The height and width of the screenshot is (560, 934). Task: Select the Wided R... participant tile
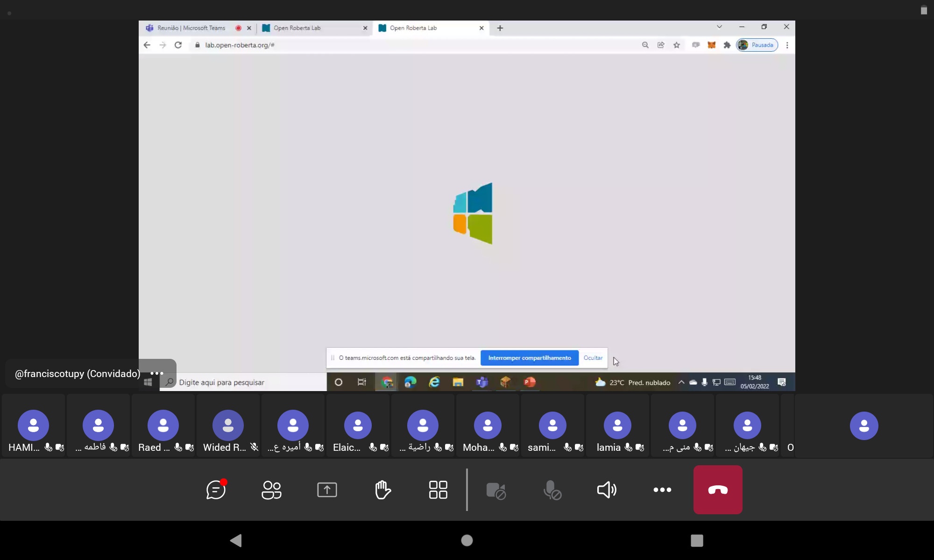pos(228,425)
